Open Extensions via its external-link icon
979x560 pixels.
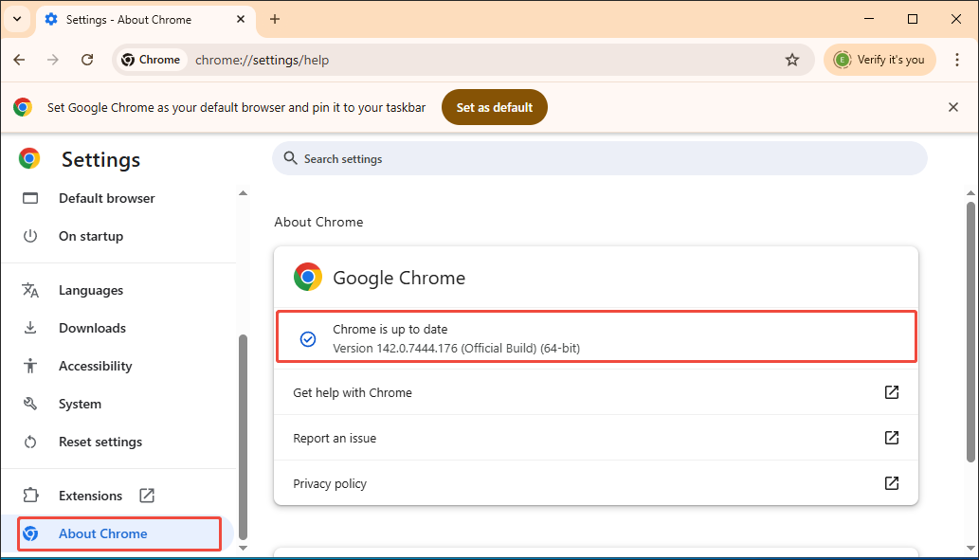(147, 495)
